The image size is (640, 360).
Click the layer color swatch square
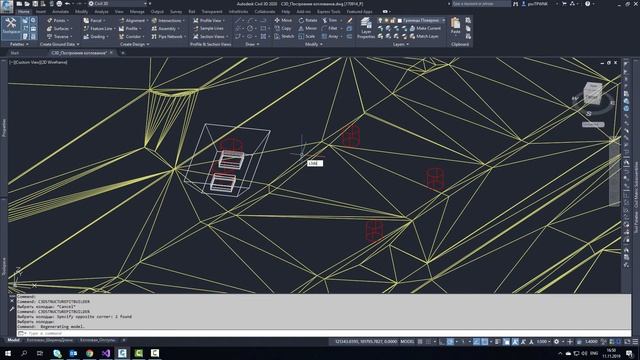click(x=399, y=20)
